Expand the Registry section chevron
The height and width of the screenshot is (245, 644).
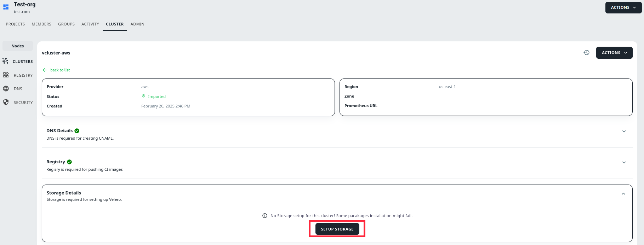pyautogui.click(x=624, y=163)
